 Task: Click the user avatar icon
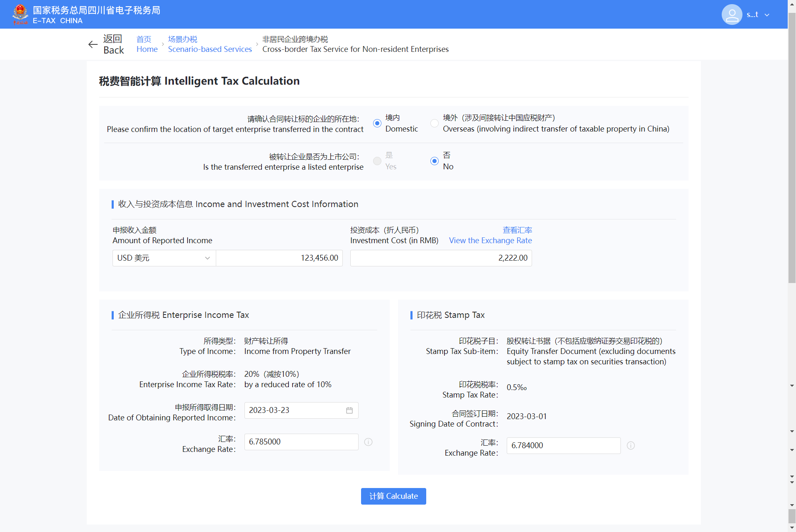[732, 15]
